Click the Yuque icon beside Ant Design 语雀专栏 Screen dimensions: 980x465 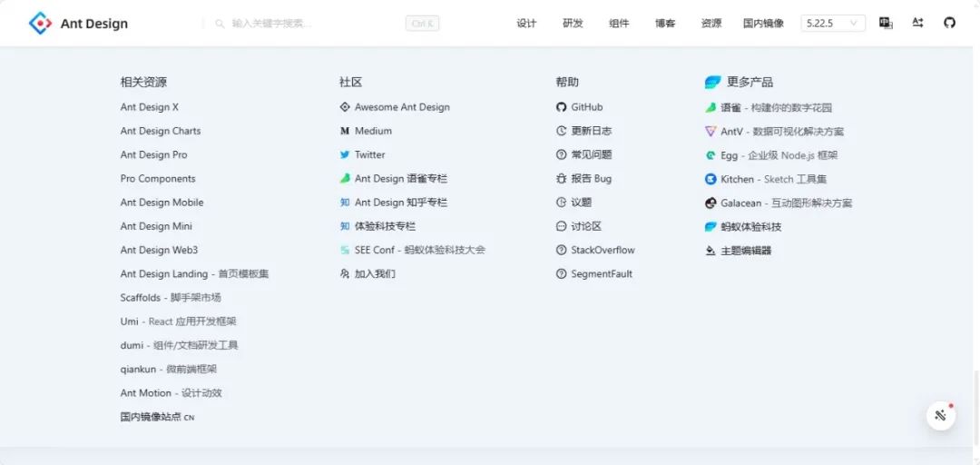click(x=345, y=178)
